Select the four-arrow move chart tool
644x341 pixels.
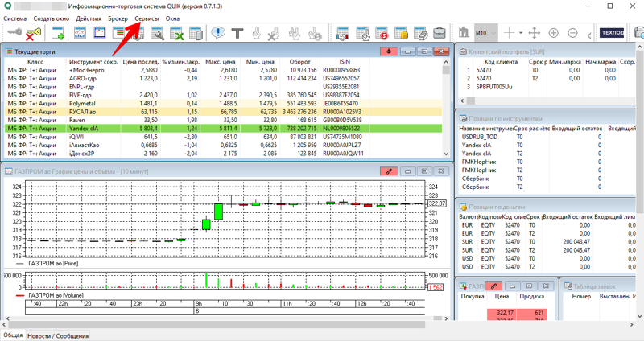click(x=535, y=33)
